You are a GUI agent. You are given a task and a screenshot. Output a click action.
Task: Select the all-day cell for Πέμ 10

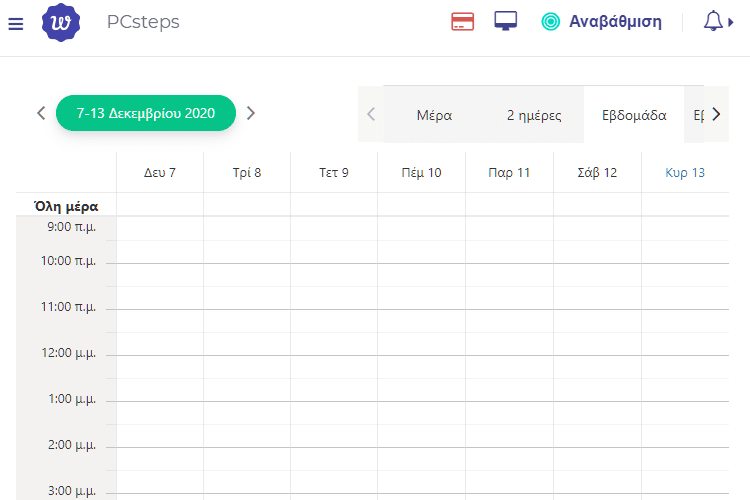pyautogui.click(x=421, y=204)
